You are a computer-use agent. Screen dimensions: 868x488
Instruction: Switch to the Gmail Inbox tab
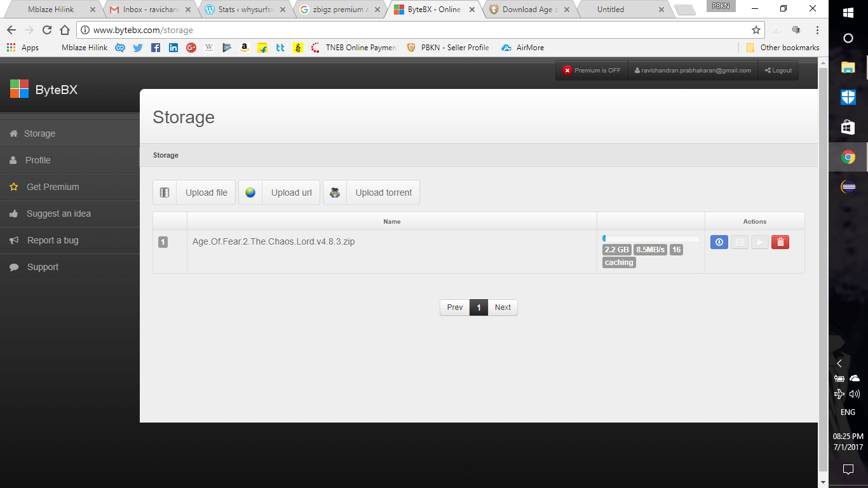tap(143, 9)
